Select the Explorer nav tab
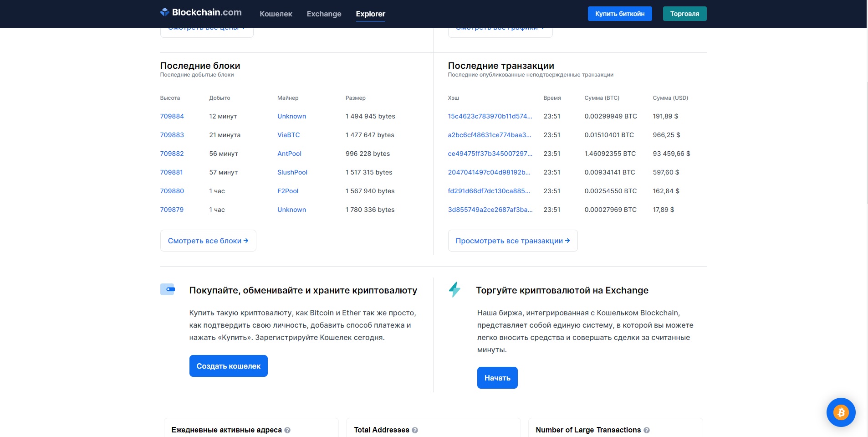 (x=370, y=14)
